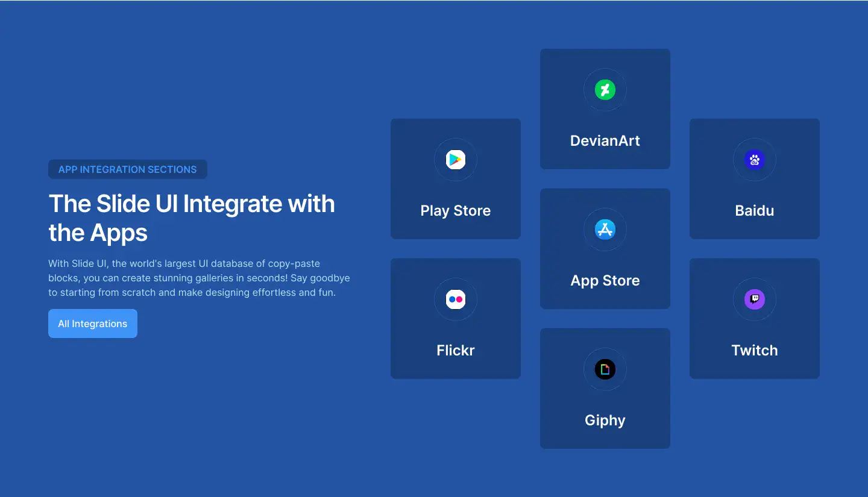Select the DevianArt card label

click(605, 141)
